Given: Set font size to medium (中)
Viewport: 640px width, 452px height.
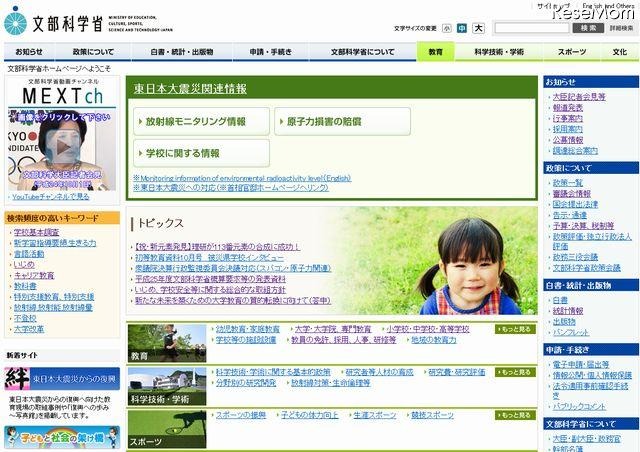Looking at the screenshot, I should pyautogui.click(x=462, y=28).
